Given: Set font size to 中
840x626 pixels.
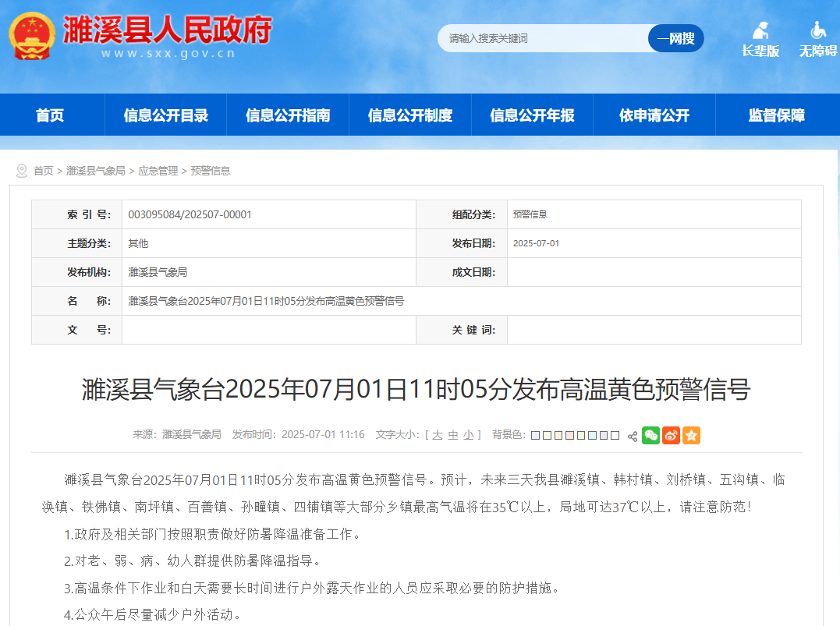Looking at the screenshot, I should [x=453, y=435].
